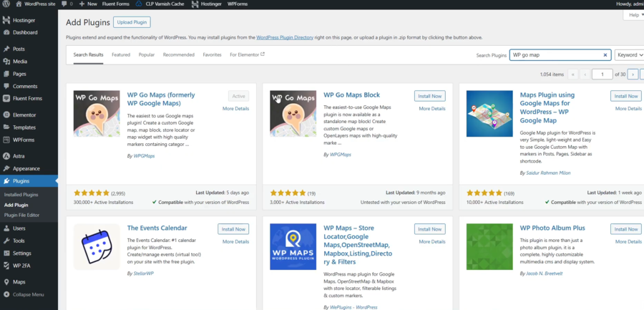
Task: Click The Events Calendar thumbnail
Action: (97, 247)
